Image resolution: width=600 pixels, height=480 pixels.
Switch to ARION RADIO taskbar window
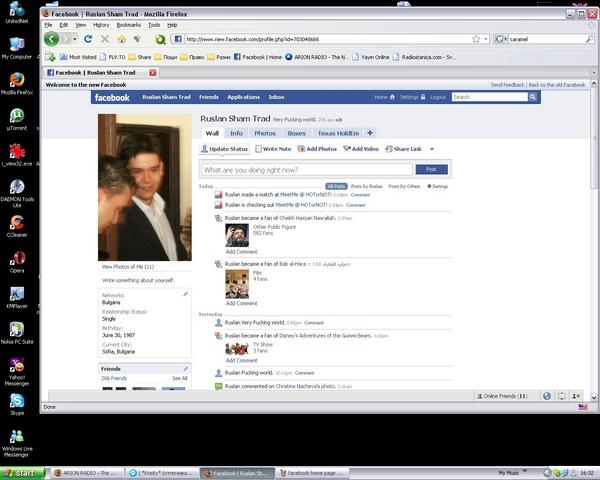click(86, 473)
